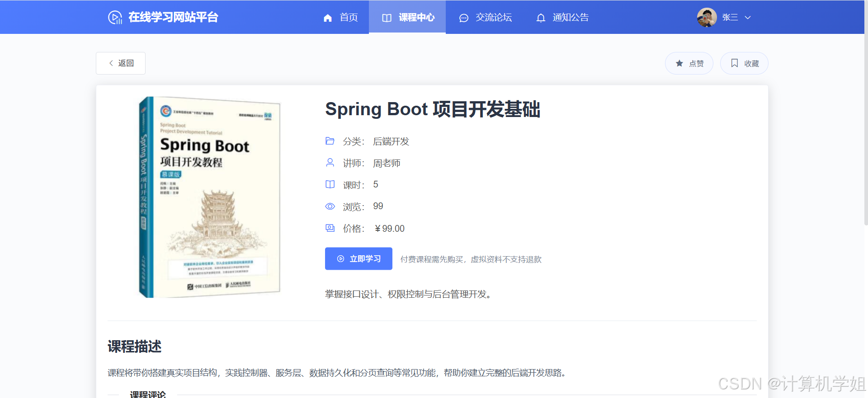Viewport: 868px width, 398px height.
Task: Click the refund notice text
Action: (x=471, y=259)
